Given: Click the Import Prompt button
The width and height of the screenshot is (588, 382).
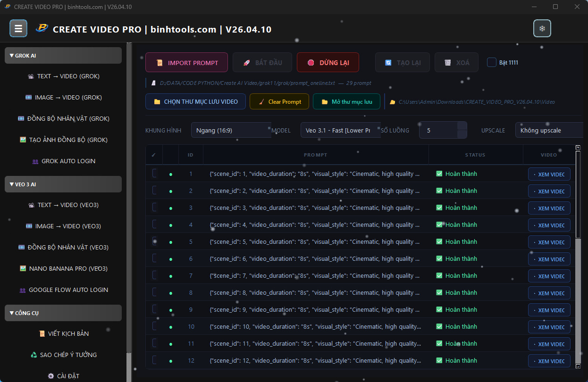Looking at the screenshot, I should point(186,63).
